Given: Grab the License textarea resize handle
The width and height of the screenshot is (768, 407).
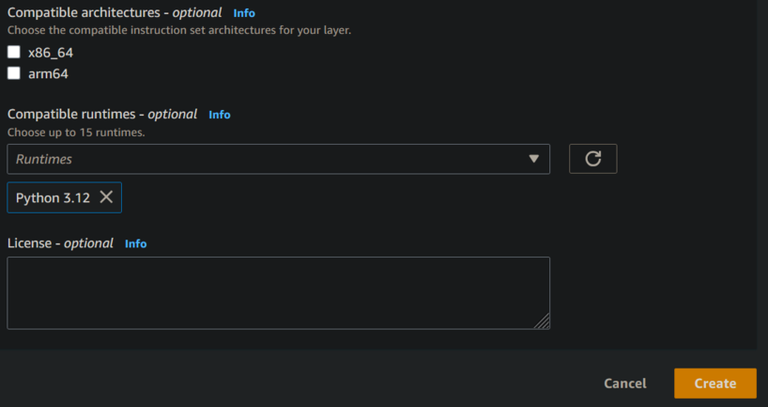Looking at the screenshot, I should 543,322.
